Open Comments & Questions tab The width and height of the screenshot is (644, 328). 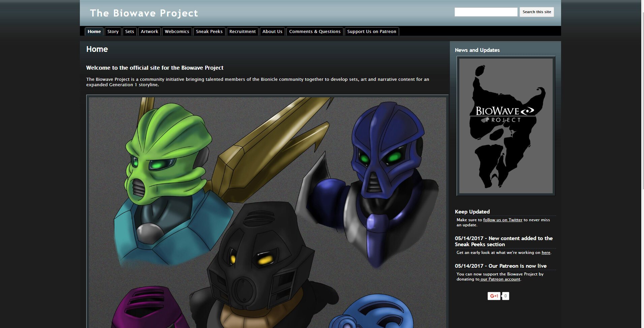click(315, 31)
